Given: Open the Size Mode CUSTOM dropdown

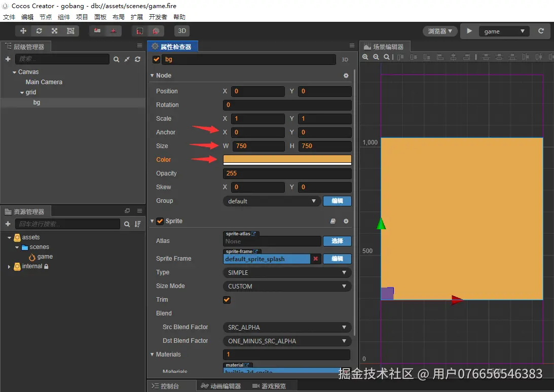Looking at the screenshot, I should pos(287,287).
